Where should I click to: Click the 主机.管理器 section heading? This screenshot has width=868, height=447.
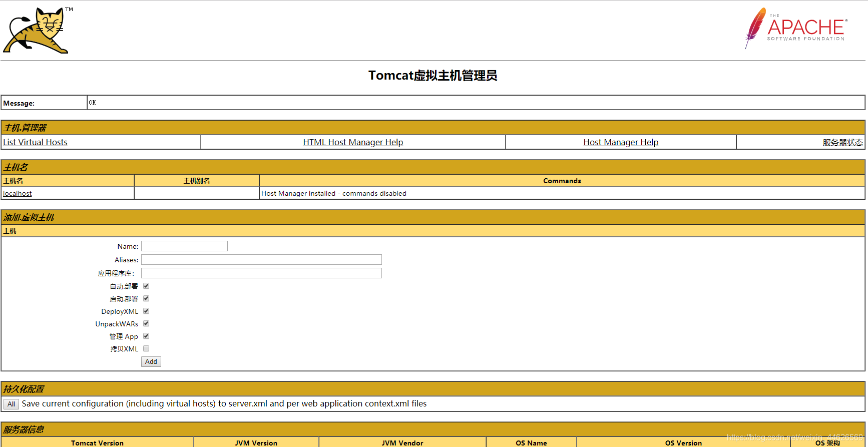point(25,128)
